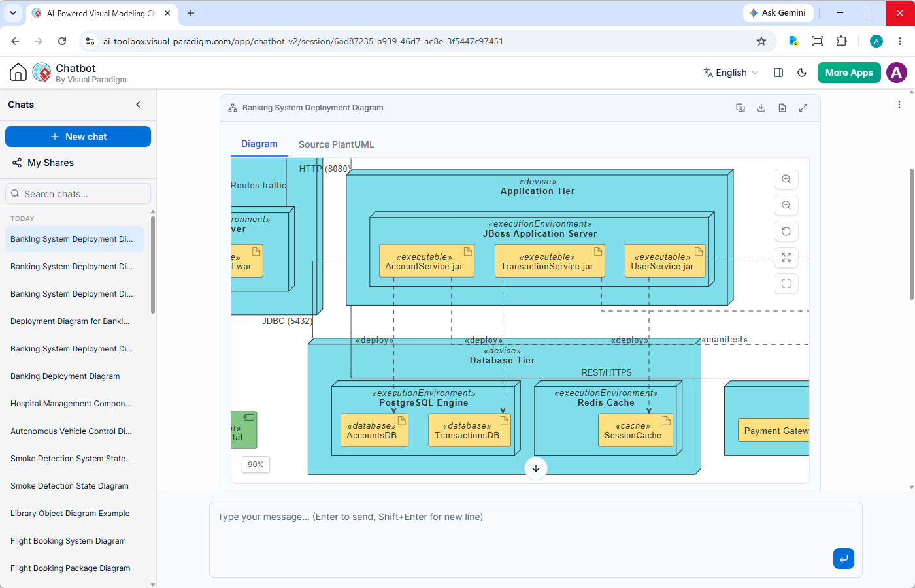Focus the Search chats field
915x588 pixels.
[78, 193]
